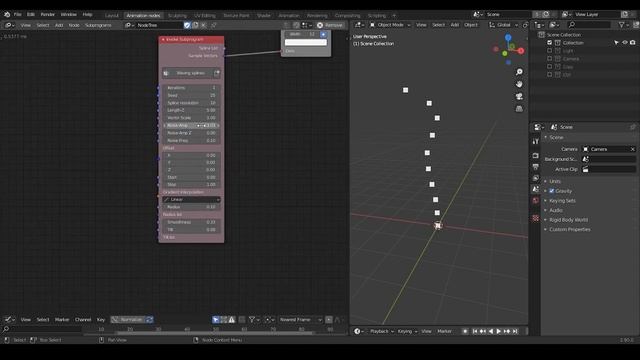Open the 3D viewport Object menu

point(471,25)
